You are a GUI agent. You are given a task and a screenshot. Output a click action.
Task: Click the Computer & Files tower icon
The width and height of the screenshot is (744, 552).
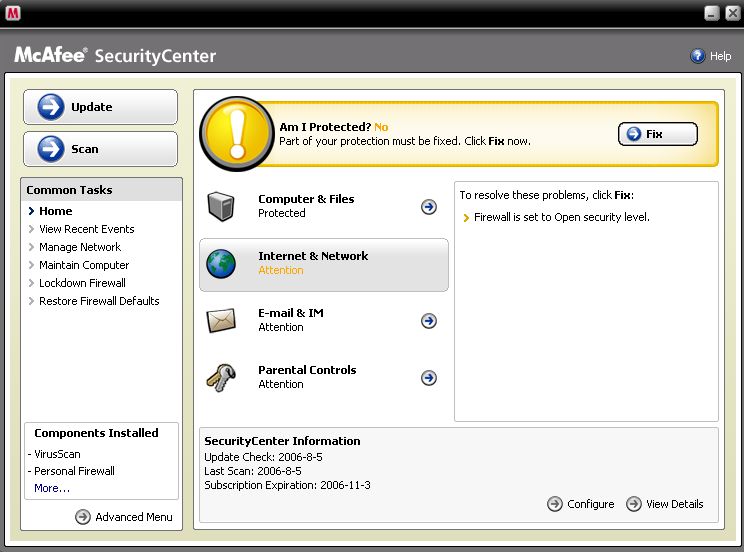coord(221,206)
